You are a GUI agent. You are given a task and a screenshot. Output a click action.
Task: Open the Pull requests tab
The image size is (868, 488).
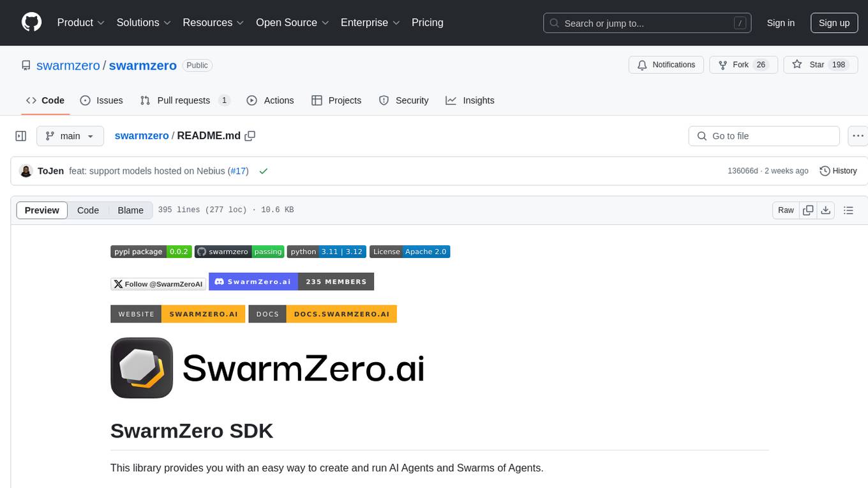(185, 100)
